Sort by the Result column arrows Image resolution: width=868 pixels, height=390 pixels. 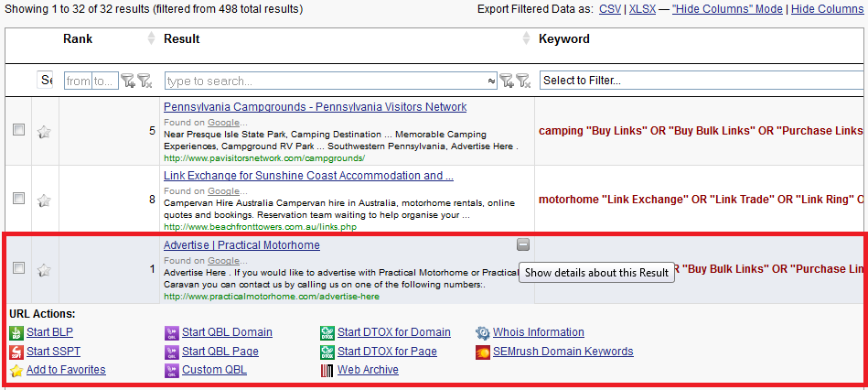tap(527, 38)
